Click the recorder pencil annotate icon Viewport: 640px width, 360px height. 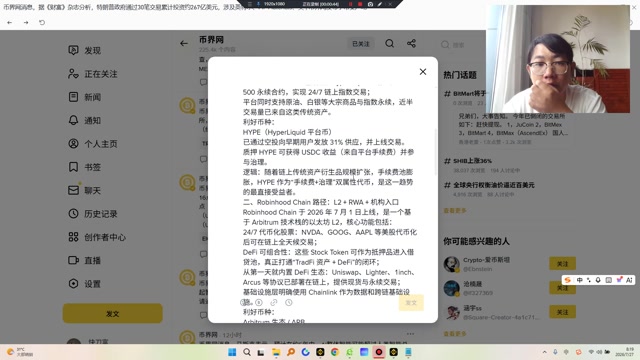[380, 4]
